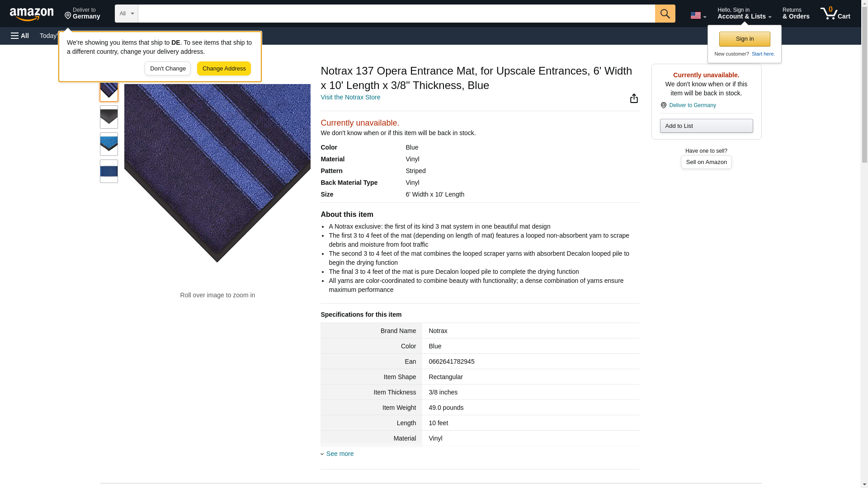This screenshot has width=868, height=488.
Task: Click Don't Change button
Action: click(168, 69)
